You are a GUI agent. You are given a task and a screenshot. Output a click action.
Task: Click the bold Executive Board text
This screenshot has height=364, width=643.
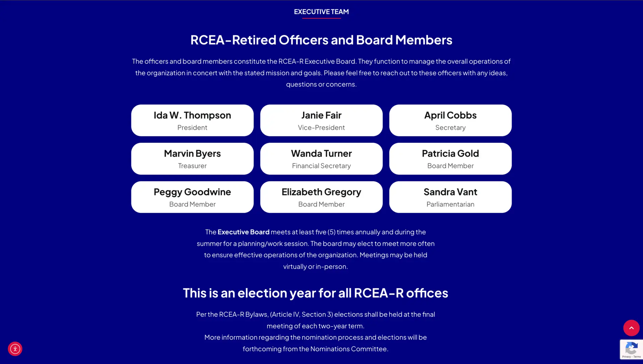(243, 232)
